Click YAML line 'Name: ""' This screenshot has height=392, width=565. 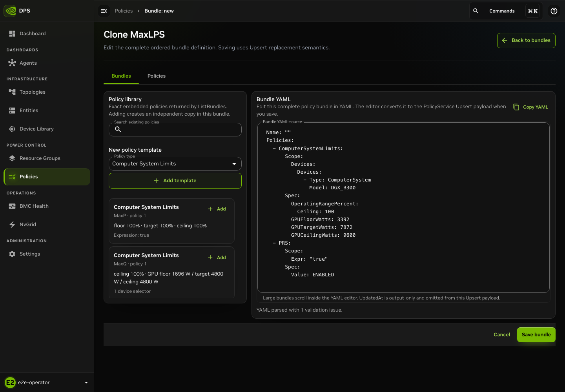pyautogui.click(x=279, y=132)
